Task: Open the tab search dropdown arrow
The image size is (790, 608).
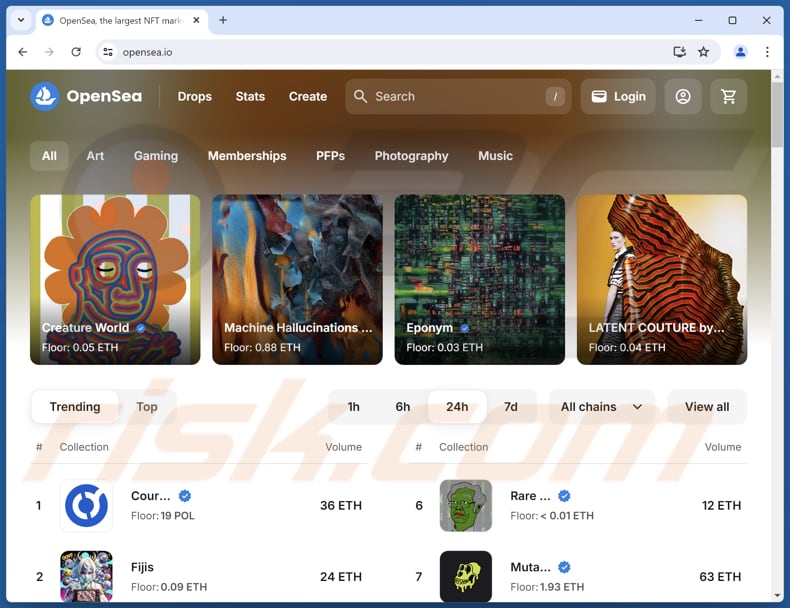Action: click(x=21, y=20)
